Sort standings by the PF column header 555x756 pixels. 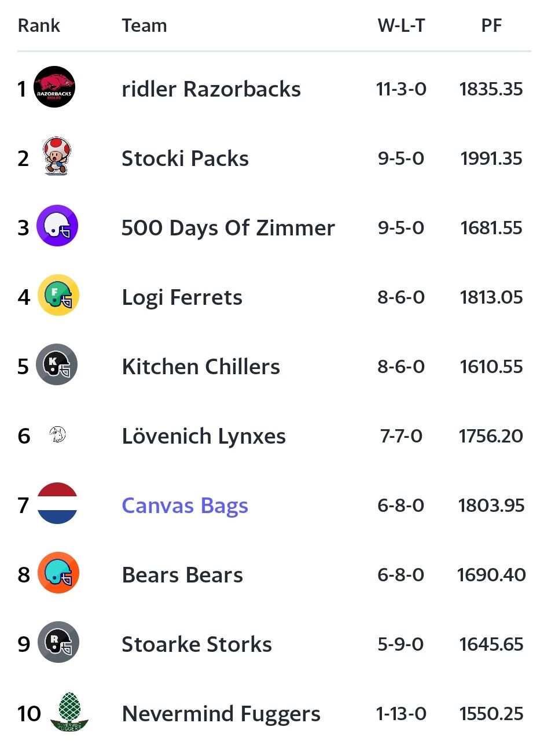[491, 25]
